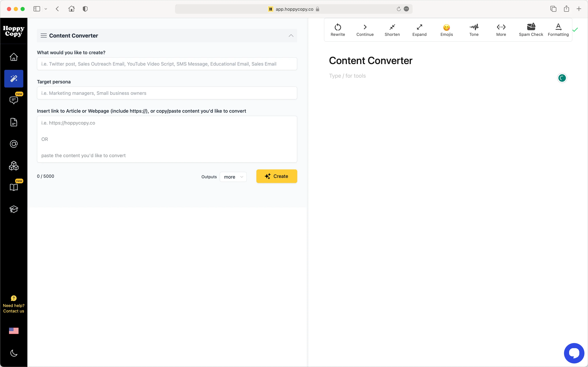Open the email @ icon in sidebar
The image size is (588, 367).
click(14, 144)
